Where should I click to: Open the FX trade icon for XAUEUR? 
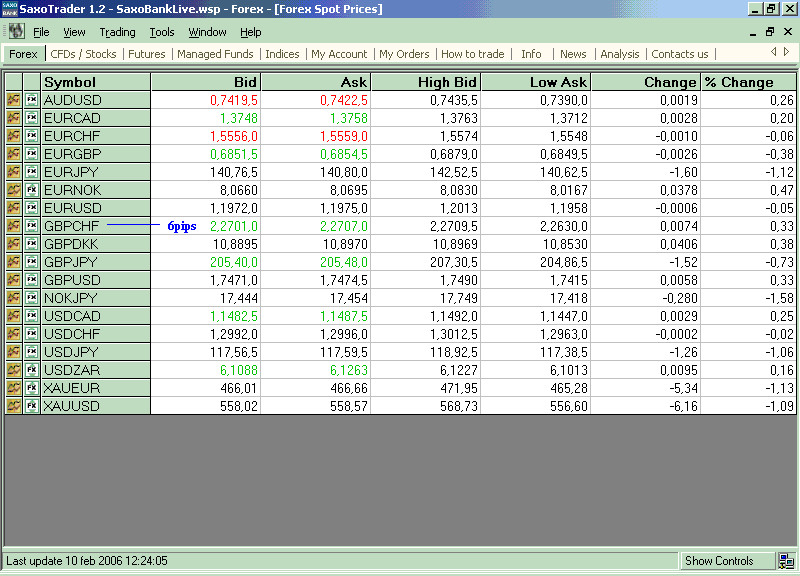(x=32, y=388)
